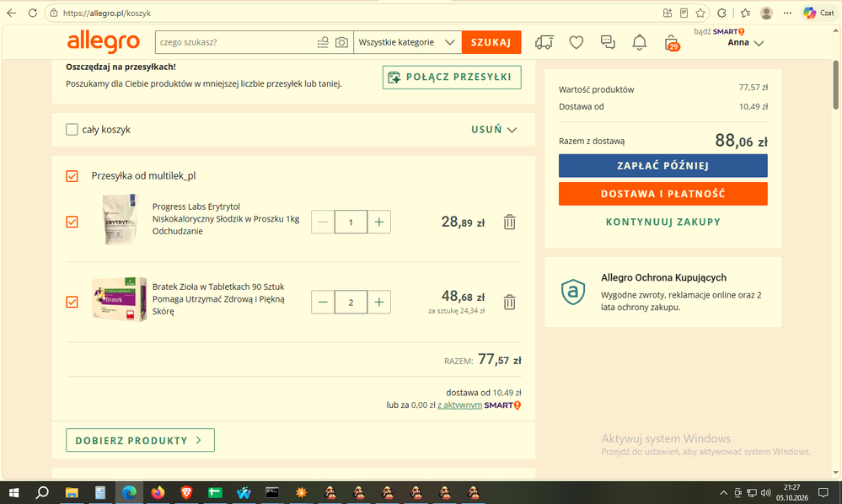This screenshot has width=842, height=504.
Task: Delete Erytrytol item with trash icon
Action: 510,222
